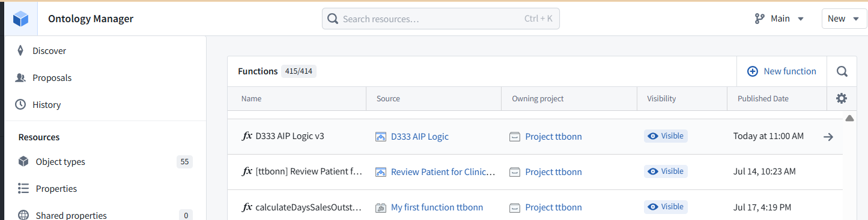Open the Main branch dropdown

pyautogui.click(x=779, y=19)
